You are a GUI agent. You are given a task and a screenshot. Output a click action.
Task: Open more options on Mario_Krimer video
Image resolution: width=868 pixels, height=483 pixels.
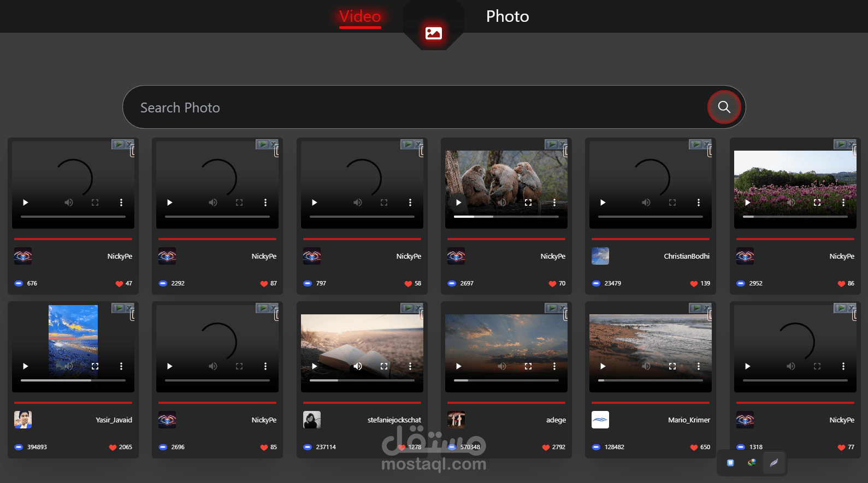[x=699, y=366]
